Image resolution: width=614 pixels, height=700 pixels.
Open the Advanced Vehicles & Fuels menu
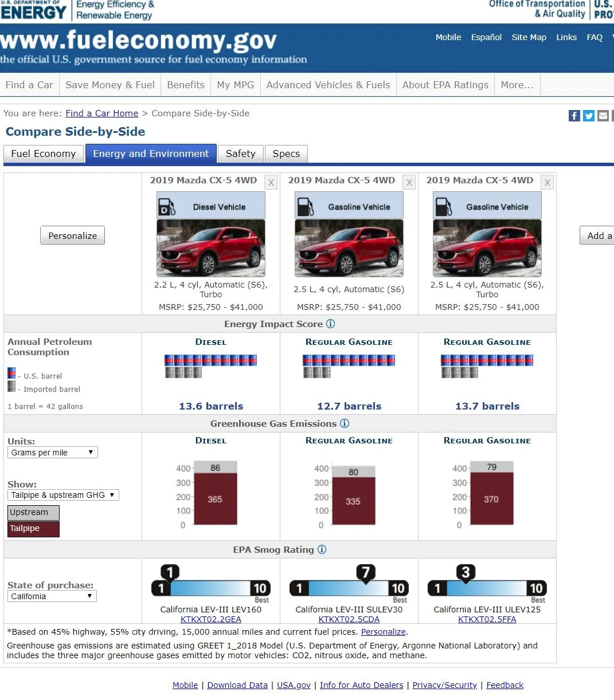[x=328, y=85]
